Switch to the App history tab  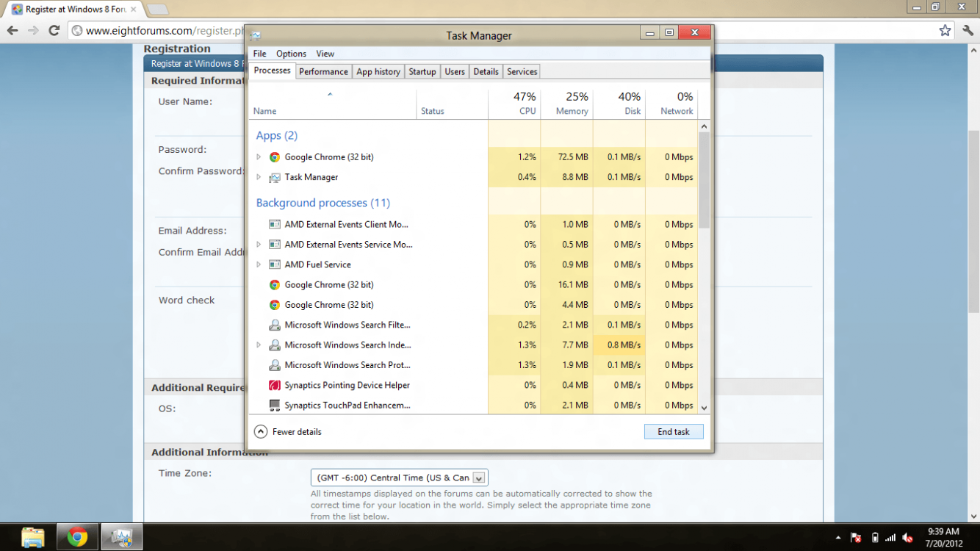pyautogui.click(x=378, y=71)
